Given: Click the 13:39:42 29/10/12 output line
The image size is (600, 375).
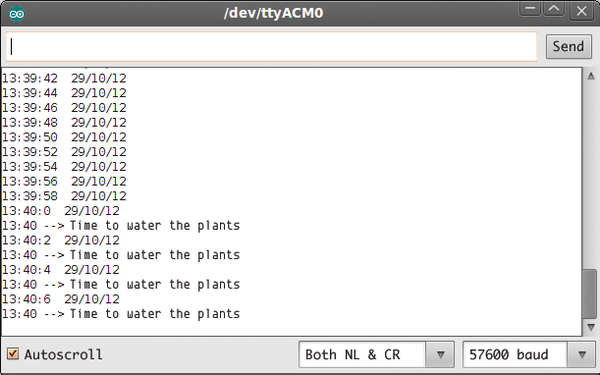Looking at the screenshot, I should pyautogui.click(x=64, y=78).
